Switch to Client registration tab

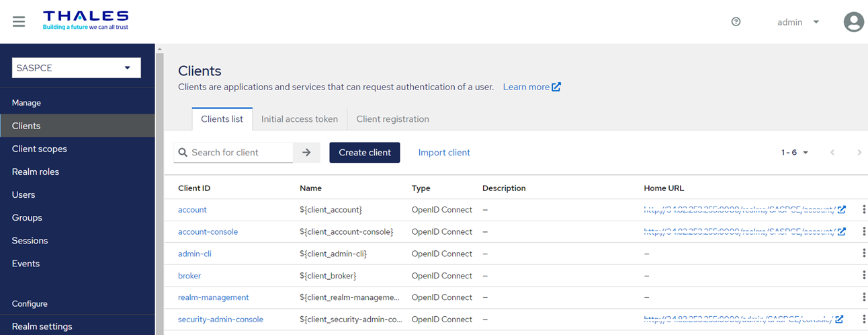click(x=392, y=119)
